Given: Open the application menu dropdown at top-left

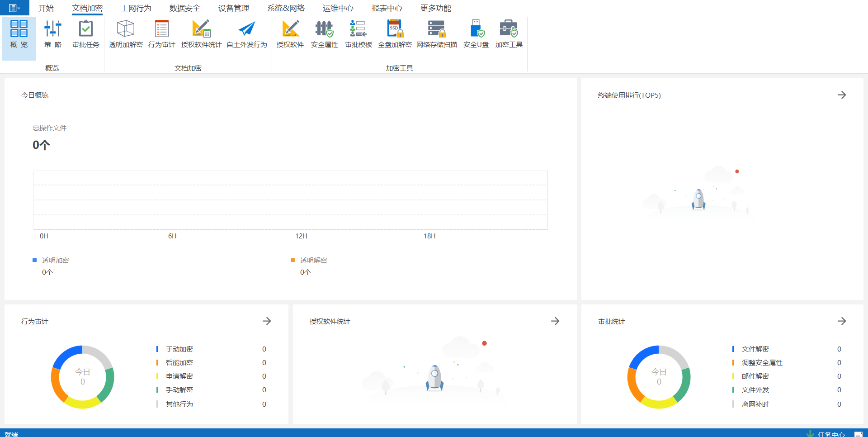Looking at the screenshot, I should [14, 8].
